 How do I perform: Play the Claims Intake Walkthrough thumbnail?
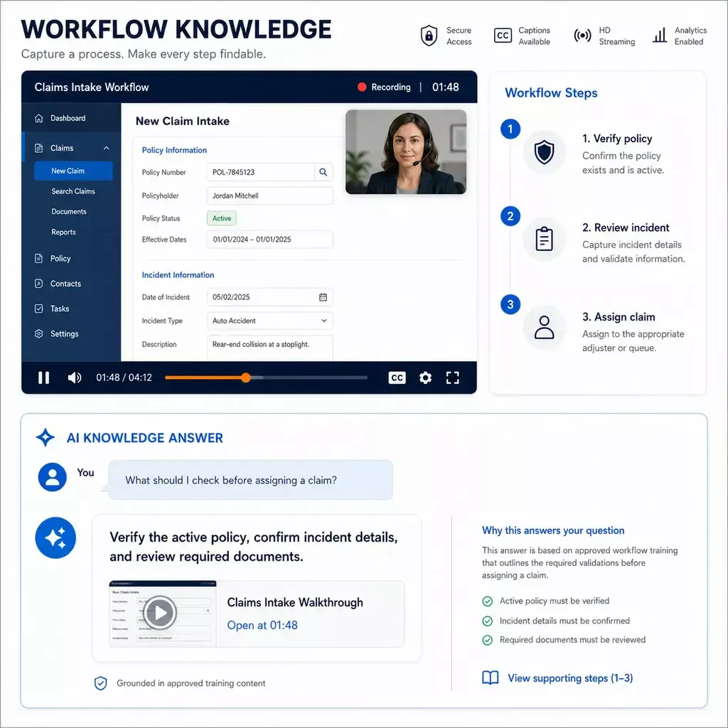tap(160, 612)
